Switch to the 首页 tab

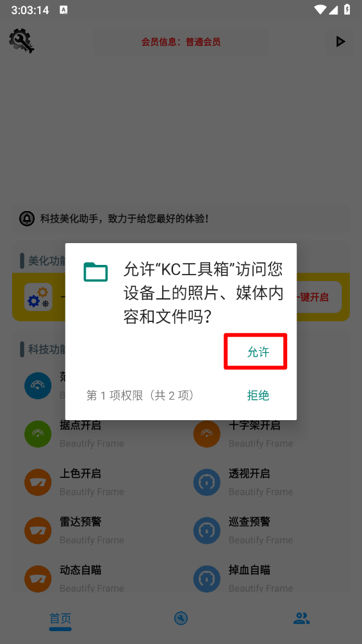[x=60, y=618]
